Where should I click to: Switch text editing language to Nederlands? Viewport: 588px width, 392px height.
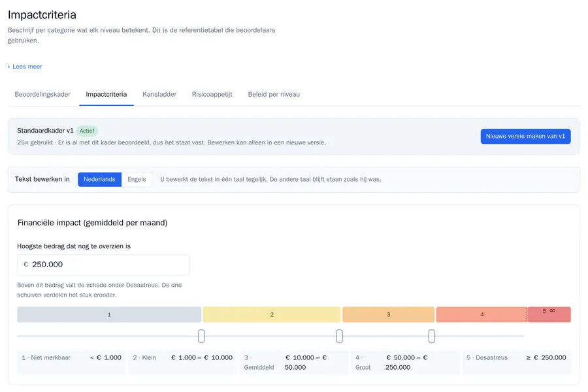coord(99,179)
